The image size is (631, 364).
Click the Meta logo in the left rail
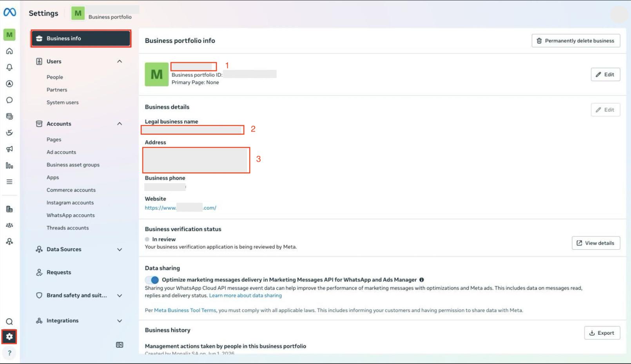9,13
